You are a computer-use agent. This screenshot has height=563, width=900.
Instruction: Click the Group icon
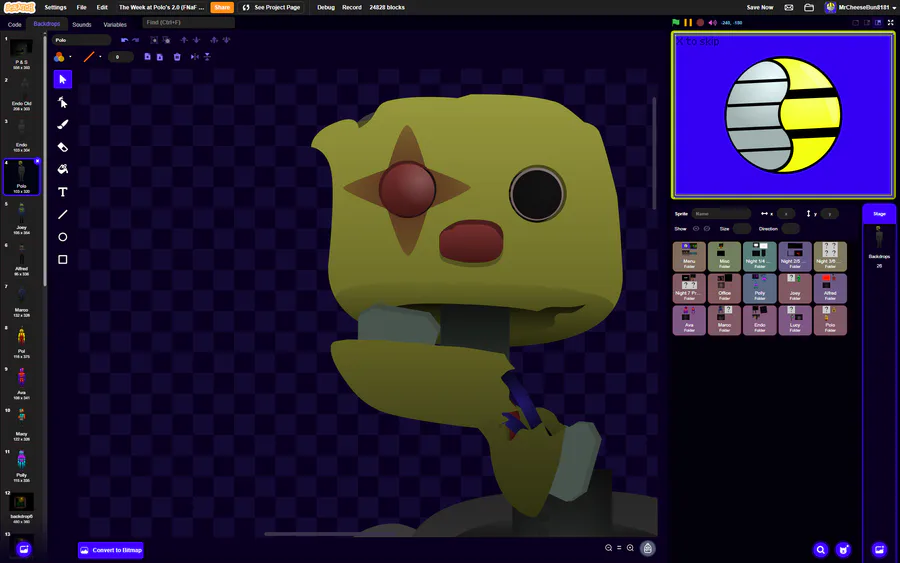click(154, 40)
